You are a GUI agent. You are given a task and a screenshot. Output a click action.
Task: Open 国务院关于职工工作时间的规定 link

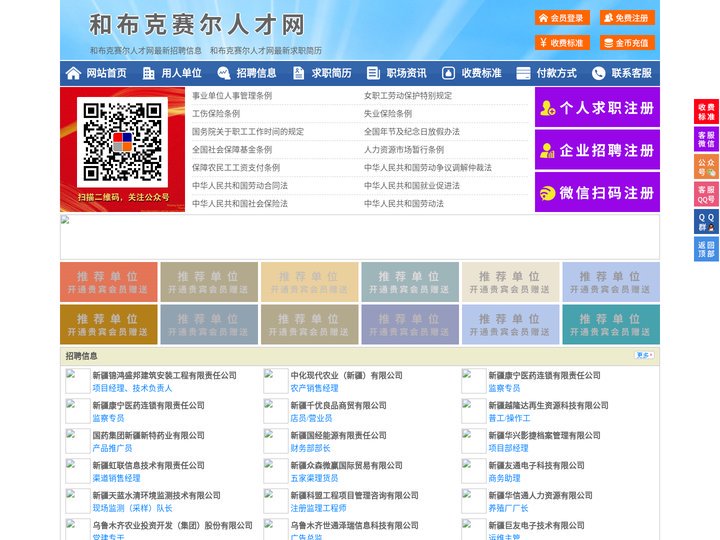coord(248,131)
